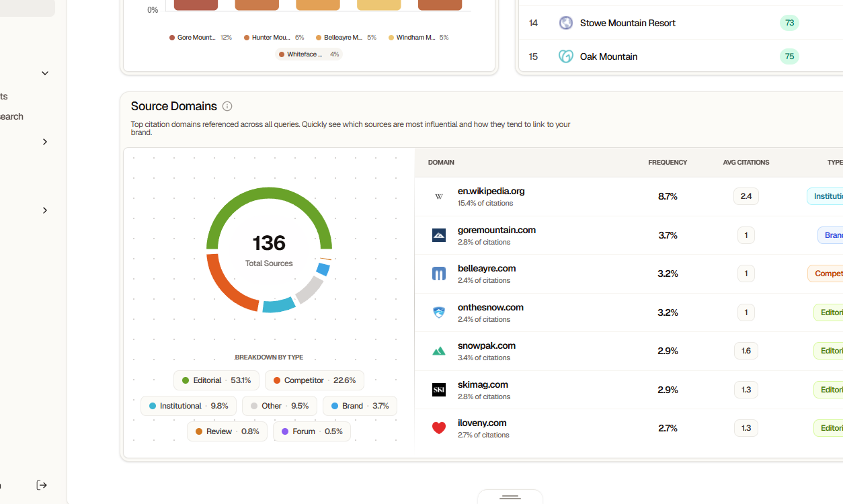843x504 pixels.
Task: Collapse the sidebar using the chevron at top
Action: pos(44,73)
